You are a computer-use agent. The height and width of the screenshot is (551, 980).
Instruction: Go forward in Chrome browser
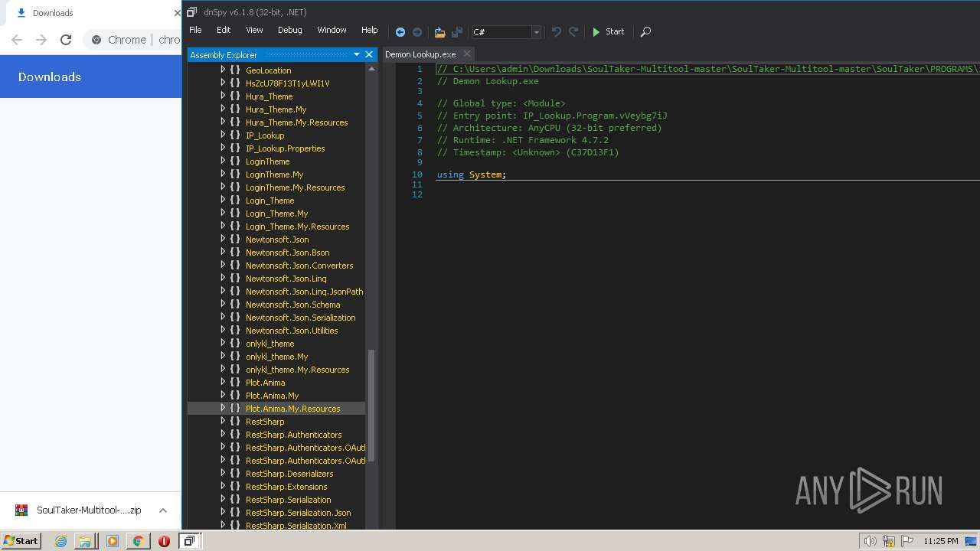pyautogui.click(x=41, y=40)
